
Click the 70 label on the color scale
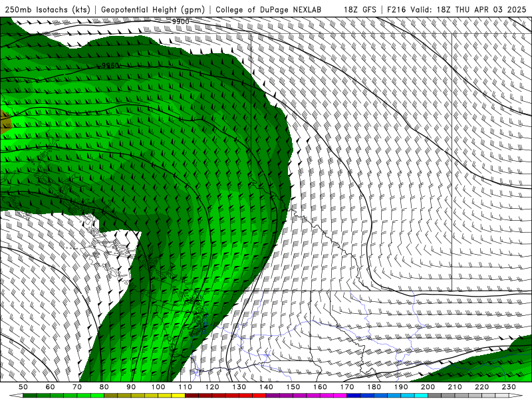pyautogui.click(x=77, y=387)
